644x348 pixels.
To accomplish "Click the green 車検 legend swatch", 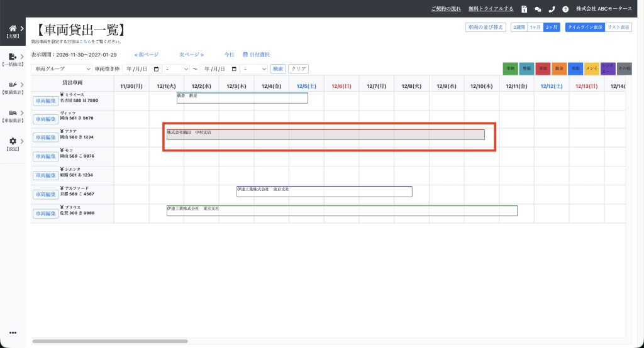I will click(510, 68).
